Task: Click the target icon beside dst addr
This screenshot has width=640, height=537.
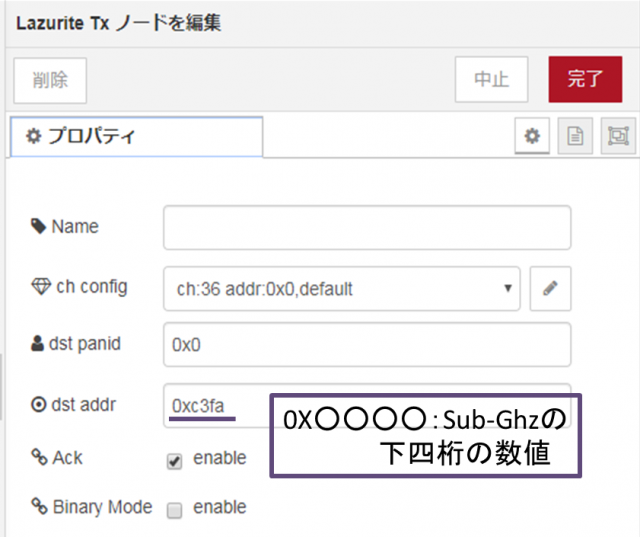Action: click(39, 405)
